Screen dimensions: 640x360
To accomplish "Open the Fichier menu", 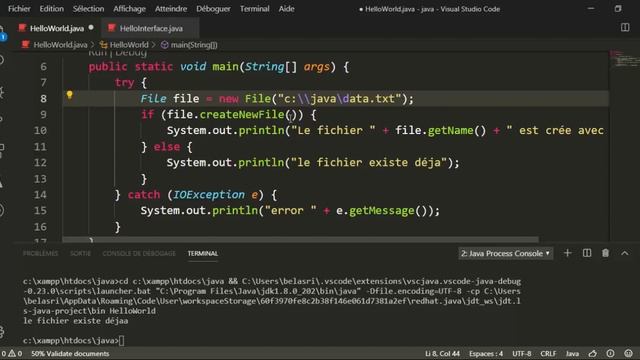I will pyautogui.click(x=19, y=9).
